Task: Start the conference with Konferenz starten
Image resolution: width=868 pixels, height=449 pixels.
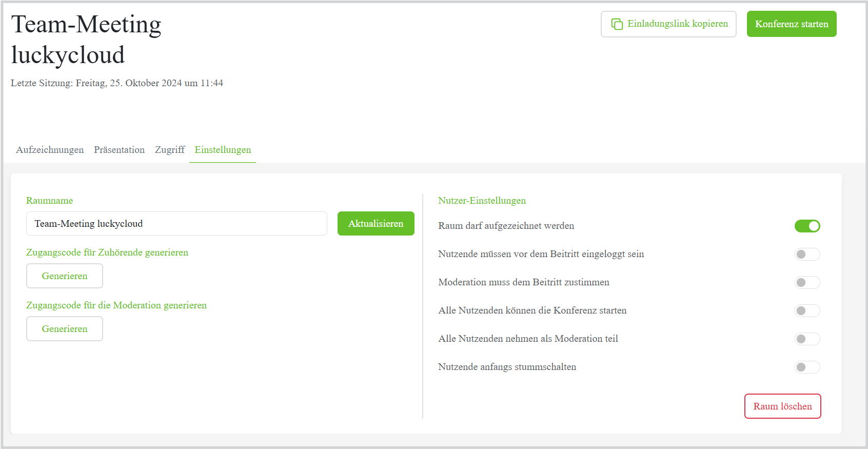Action: [792, 24]
